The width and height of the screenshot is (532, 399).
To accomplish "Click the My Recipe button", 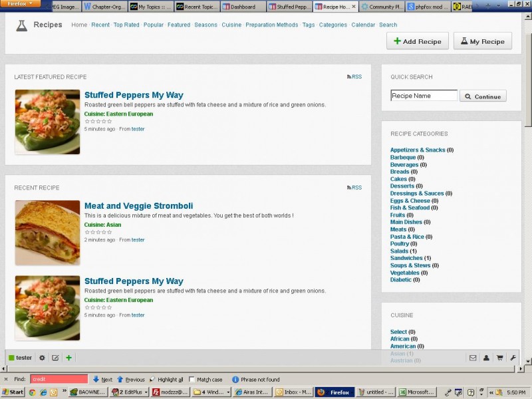I will (483, 41).
